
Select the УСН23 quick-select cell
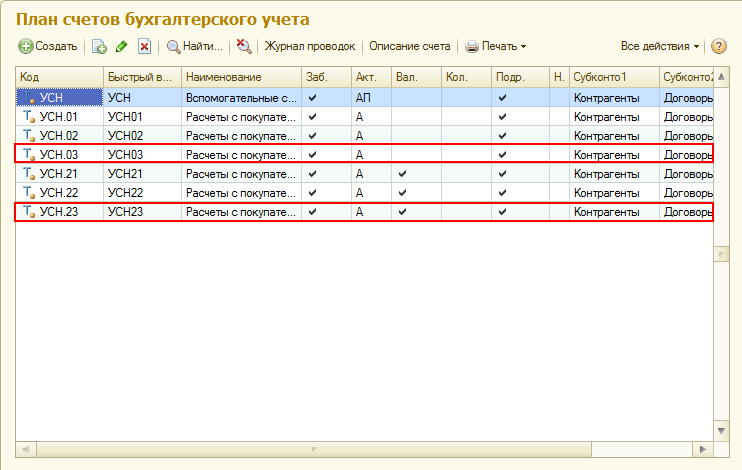click(142, 212)
